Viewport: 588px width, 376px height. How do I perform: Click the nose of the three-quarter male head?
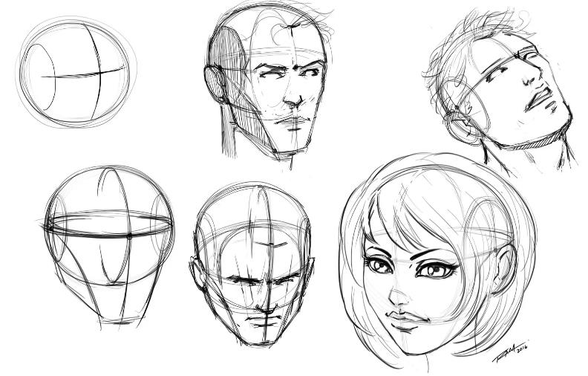pos(292,99)
